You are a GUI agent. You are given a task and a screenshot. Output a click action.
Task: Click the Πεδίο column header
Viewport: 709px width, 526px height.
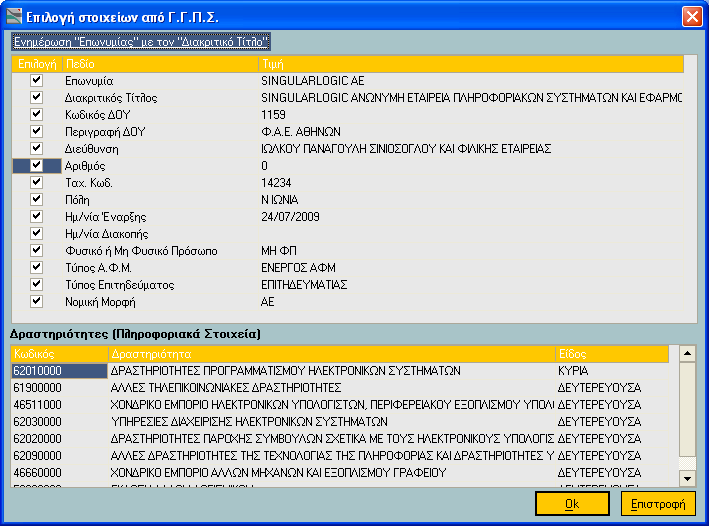[x=160, y=64]
